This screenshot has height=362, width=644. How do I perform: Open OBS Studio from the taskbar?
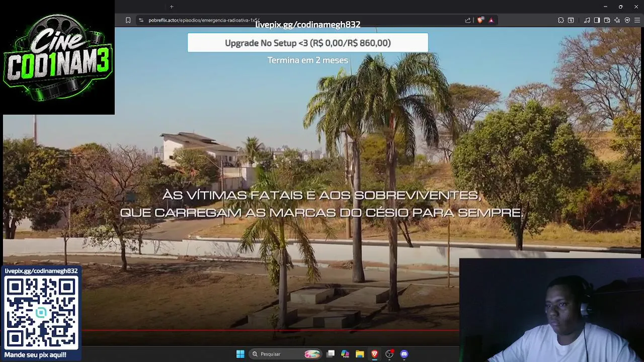[x=389, y=354]
